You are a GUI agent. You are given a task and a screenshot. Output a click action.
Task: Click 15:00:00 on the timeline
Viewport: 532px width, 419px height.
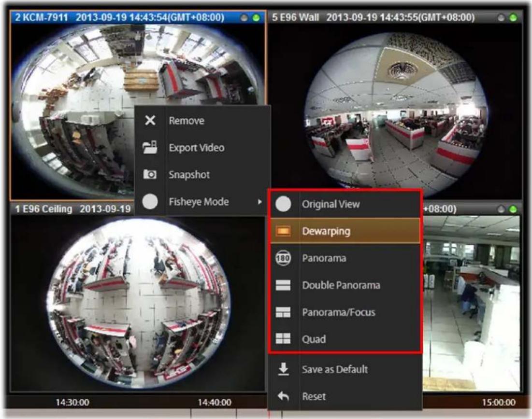click(x=499, y=403)
